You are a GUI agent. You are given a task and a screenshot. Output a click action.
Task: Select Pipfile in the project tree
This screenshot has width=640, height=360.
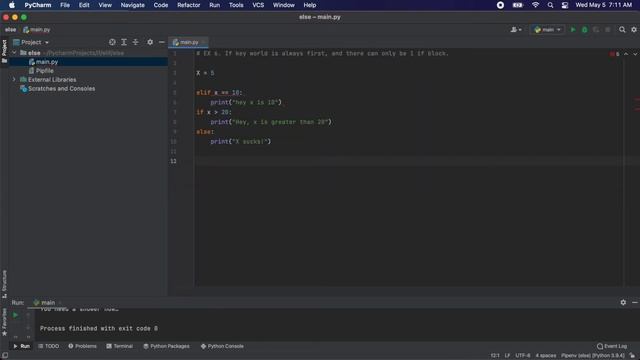pyautogui.click(x=44, y=71)
